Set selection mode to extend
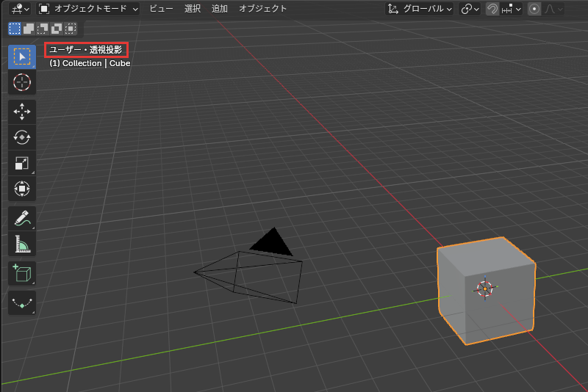 (29, 29)
